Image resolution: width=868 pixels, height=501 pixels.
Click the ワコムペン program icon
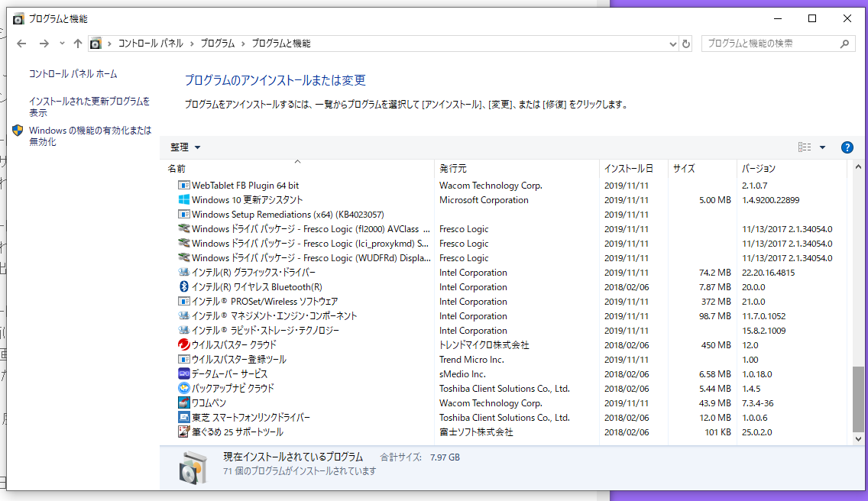tap(183, 403)
